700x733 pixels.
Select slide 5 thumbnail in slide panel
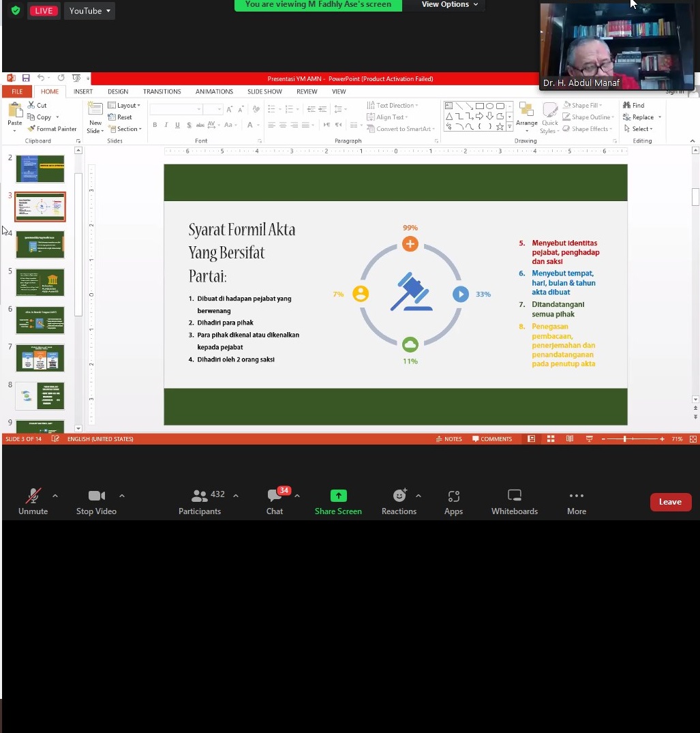(x=40, y=282)
